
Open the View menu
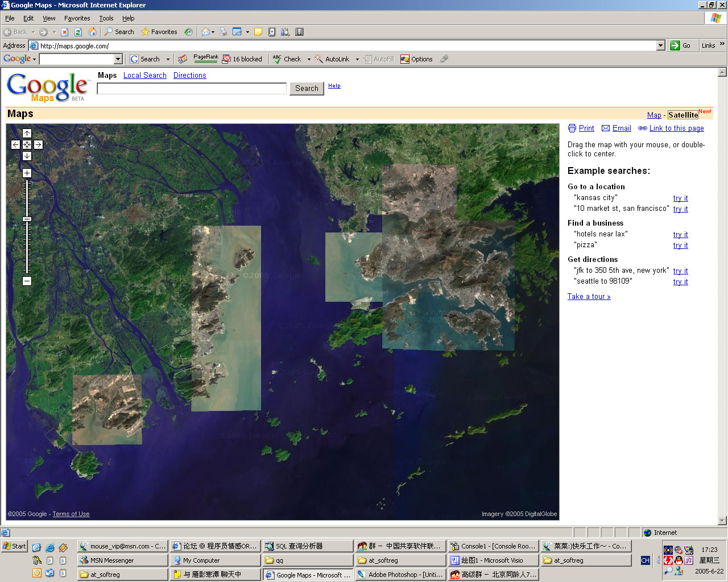pos(49,18)
